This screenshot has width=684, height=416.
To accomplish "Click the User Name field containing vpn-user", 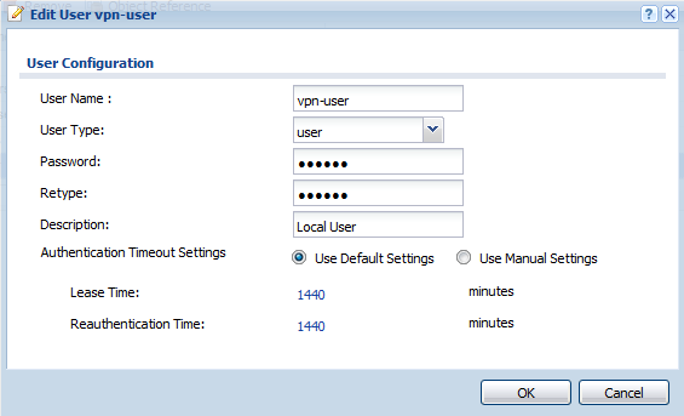I will (x=378, y=99).
